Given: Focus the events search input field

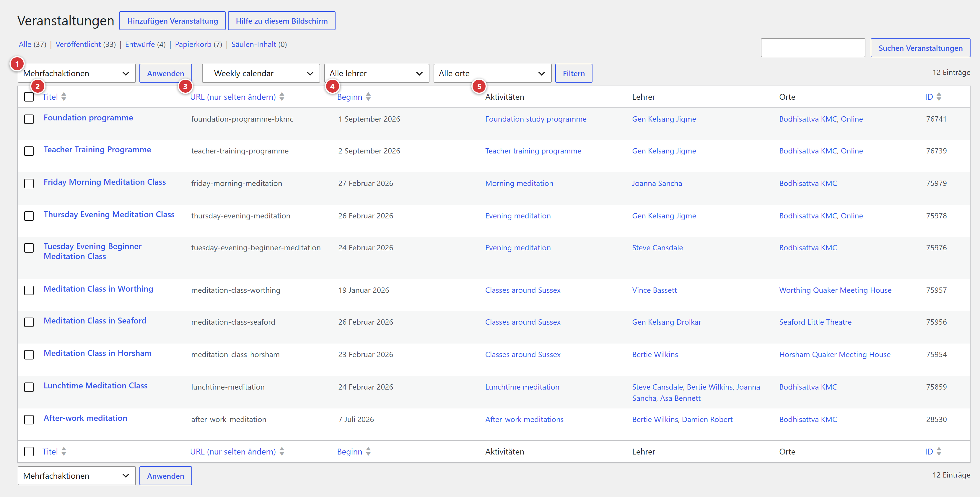Looking at the screenshot, I should (813, 48).
